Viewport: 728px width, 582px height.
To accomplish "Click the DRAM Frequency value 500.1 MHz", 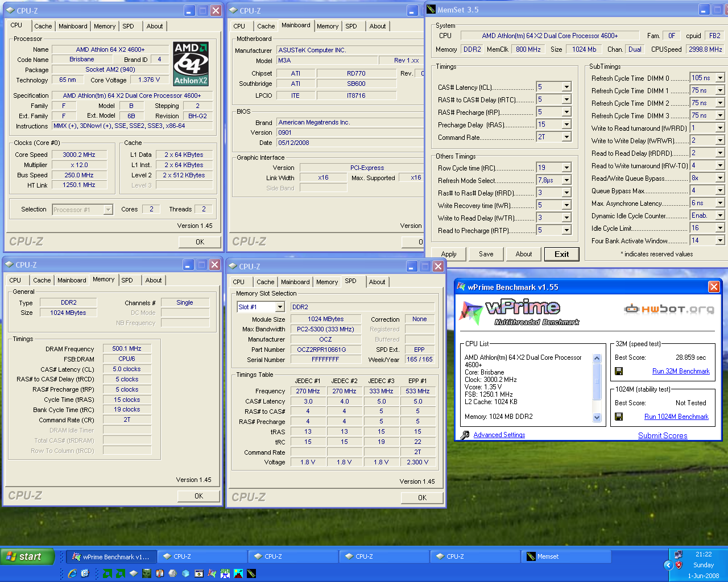I will [127, 348].
